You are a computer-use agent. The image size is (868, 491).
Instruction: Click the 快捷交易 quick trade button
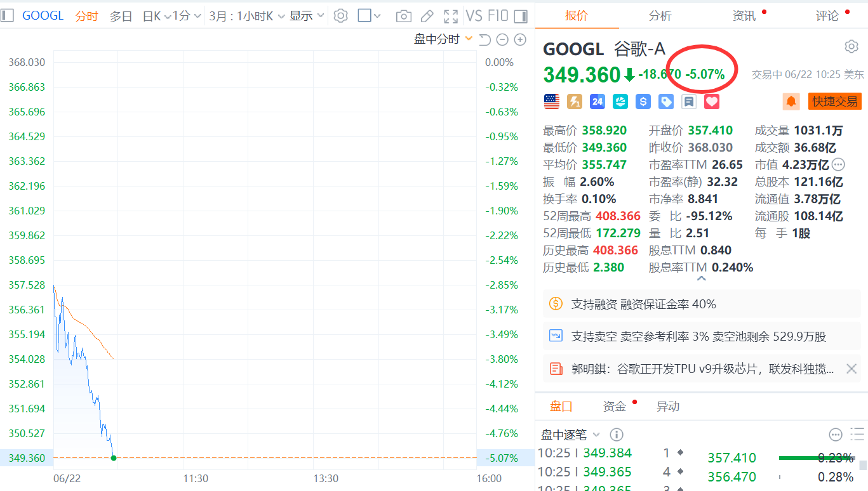[834, 101]
